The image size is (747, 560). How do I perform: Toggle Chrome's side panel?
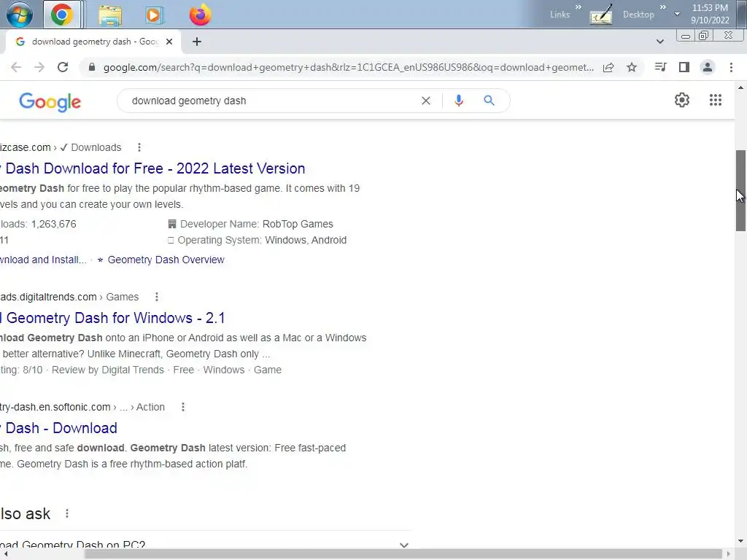tap(684, 67)
